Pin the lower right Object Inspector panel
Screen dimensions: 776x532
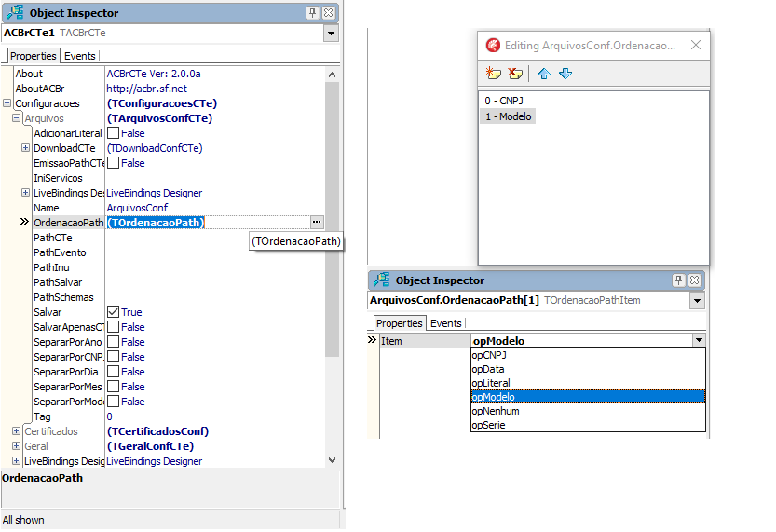678,280
